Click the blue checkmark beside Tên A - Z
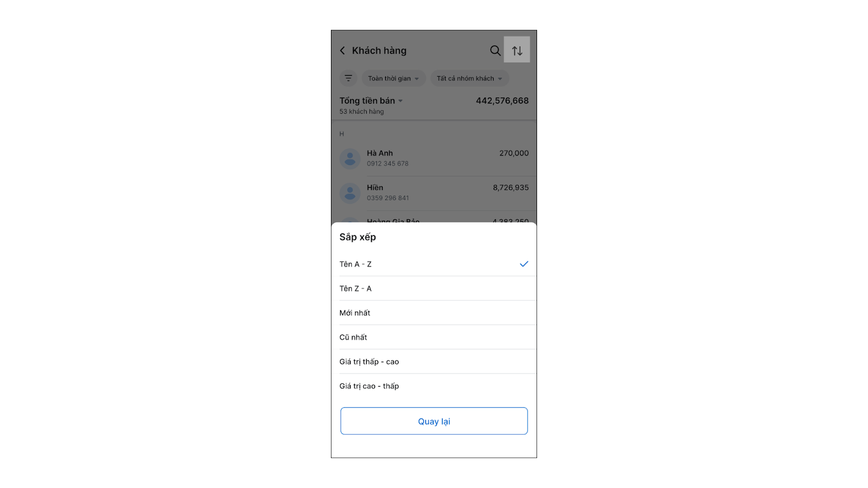 point(524,264)
